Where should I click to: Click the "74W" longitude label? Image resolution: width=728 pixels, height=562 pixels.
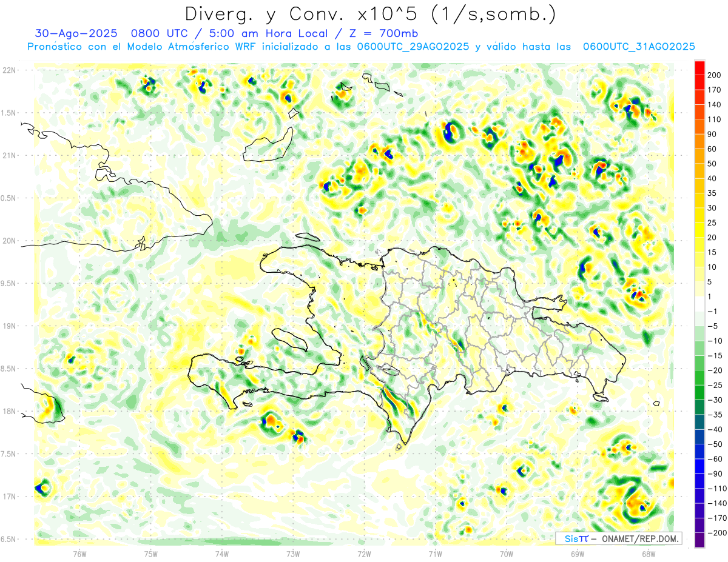222,554
